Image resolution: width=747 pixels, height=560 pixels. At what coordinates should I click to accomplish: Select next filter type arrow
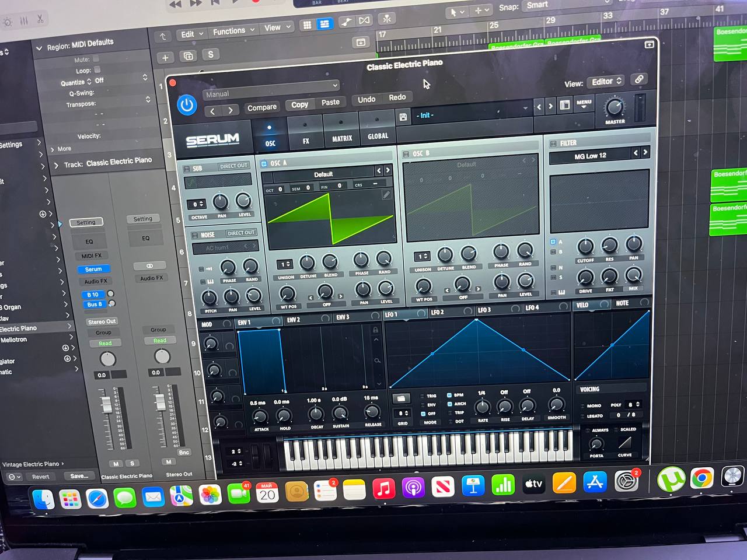(x=645, y=152)
